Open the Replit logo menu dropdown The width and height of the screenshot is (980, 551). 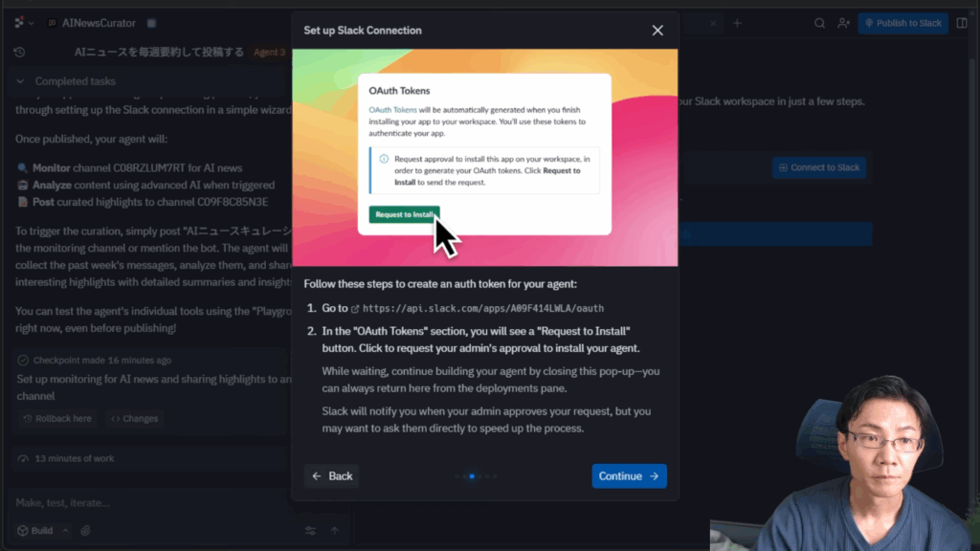(24, 23)
